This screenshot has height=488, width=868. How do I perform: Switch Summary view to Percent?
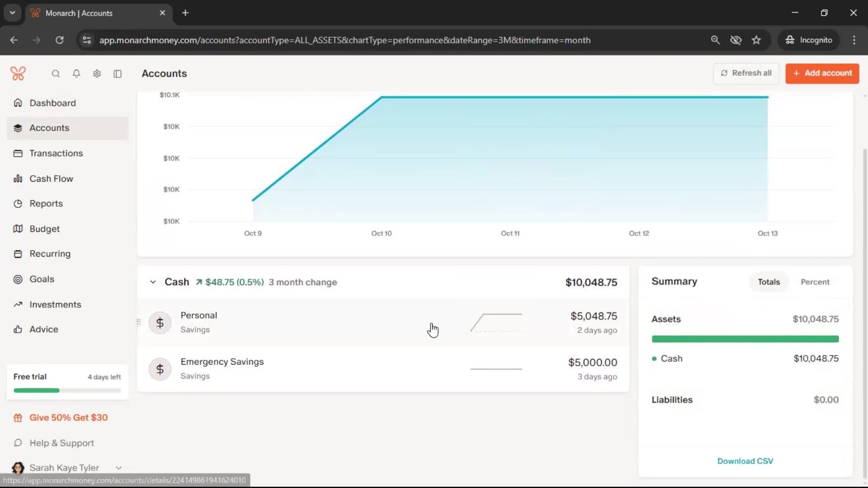coord(815,282)
